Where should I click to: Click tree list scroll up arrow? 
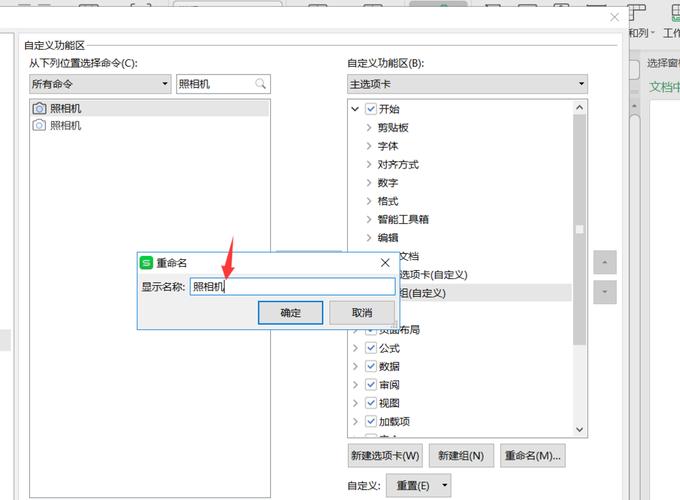(579, 108)
